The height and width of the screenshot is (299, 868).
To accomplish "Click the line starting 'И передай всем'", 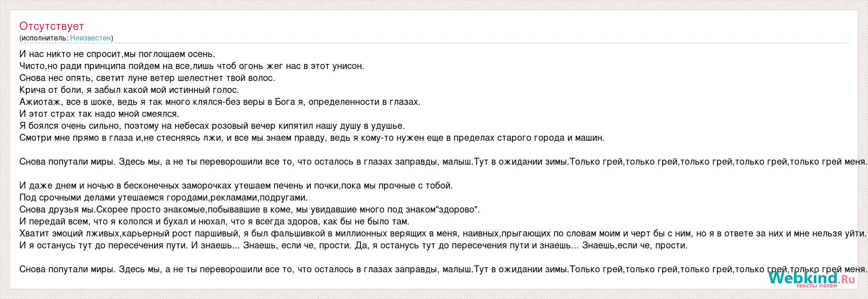I will pyautogui.click(x=215, y=222).
